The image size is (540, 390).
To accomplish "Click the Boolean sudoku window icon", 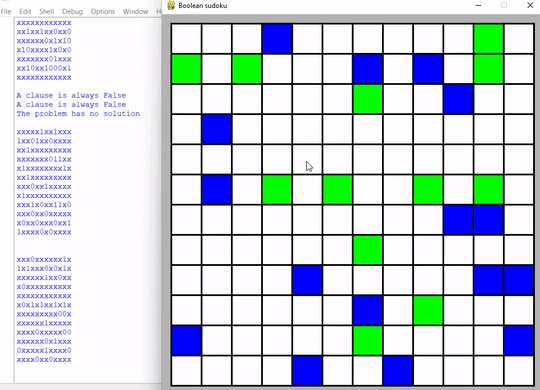I will click(171, 6).
